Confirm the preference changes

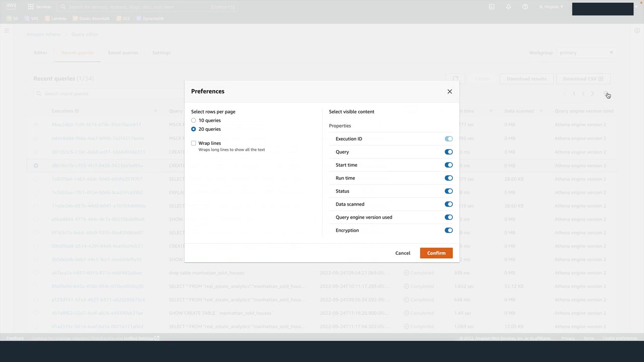[x=436, y=253]
